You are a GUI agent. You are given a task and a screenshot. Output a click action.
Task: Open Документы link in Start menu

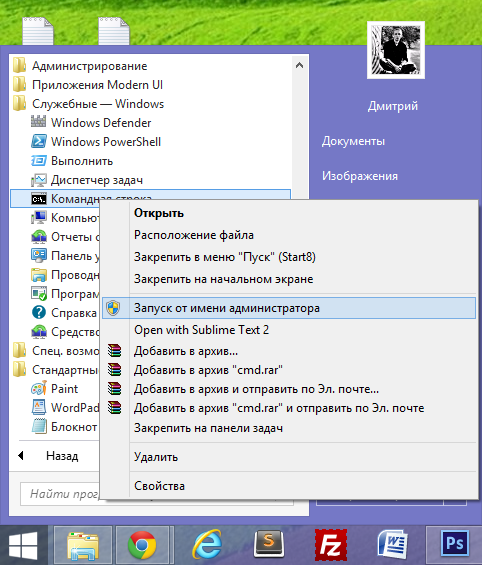click(353, 141)
